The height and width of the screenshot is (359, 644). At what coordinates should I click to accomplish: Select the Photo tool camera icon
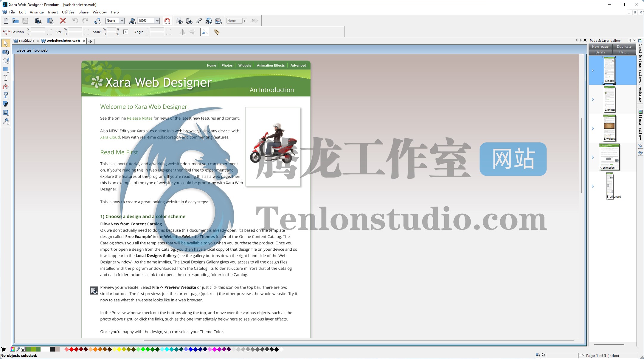(6, 52)
